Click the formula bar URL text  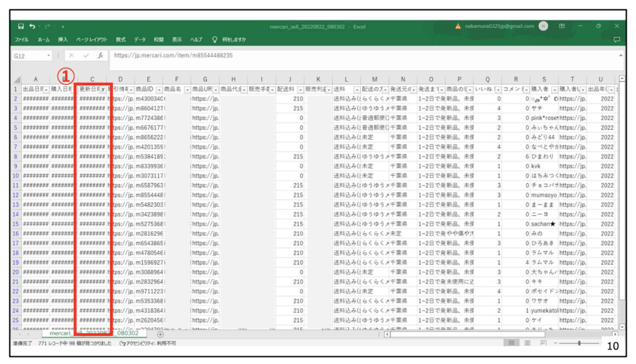click(173, 55)
